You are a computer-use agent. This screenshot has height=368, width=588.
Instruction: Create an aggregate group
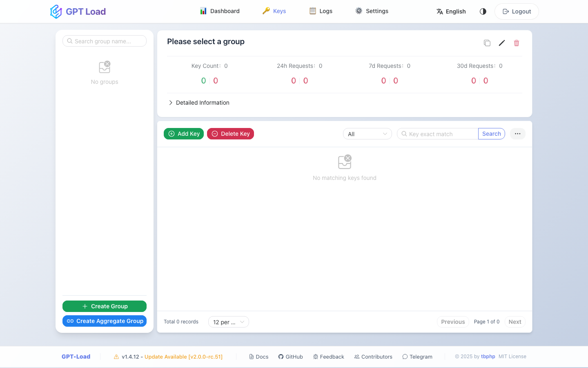tap(105, 321)
